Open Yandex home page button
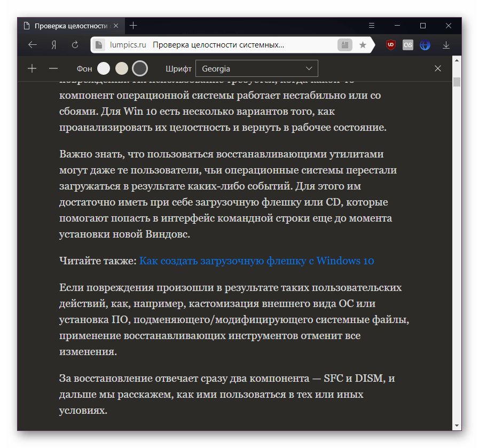The width and height of the screenshot is (479, 448). (x=54, y=45)
